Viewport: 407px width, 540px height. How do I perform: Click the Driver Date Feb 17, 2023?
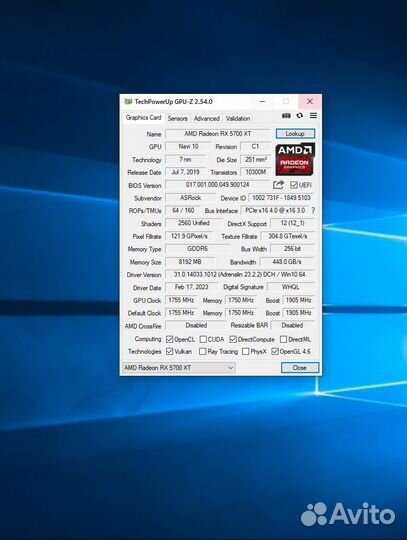tap(191, 287)
